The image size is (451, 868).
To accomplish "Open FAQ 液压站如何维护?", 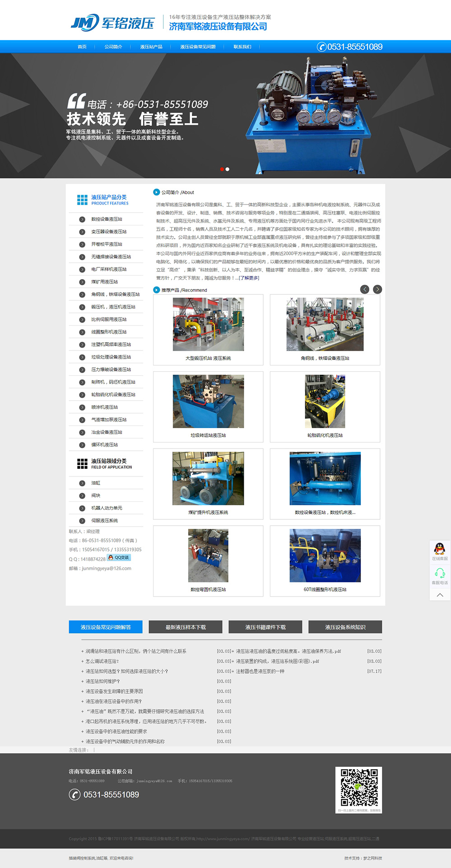I will click(x=102, y=681).
